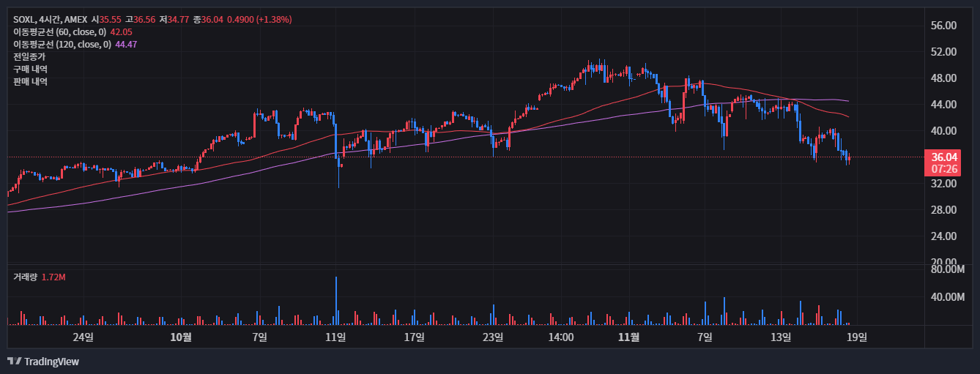This screenshot has width=980, height=374.
Task: Click the 10월 marker on time axis
Action: click(x=180, y=337)
